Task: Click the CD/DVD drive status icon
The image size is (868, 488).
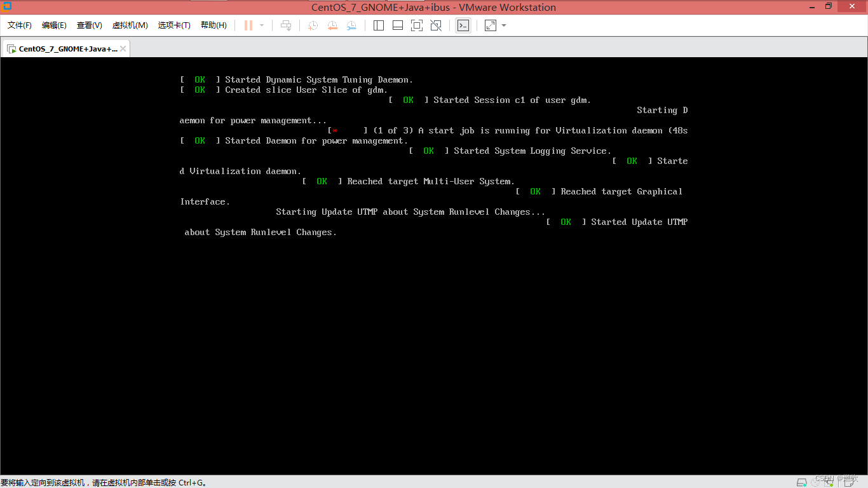Action: click(815, 482)
